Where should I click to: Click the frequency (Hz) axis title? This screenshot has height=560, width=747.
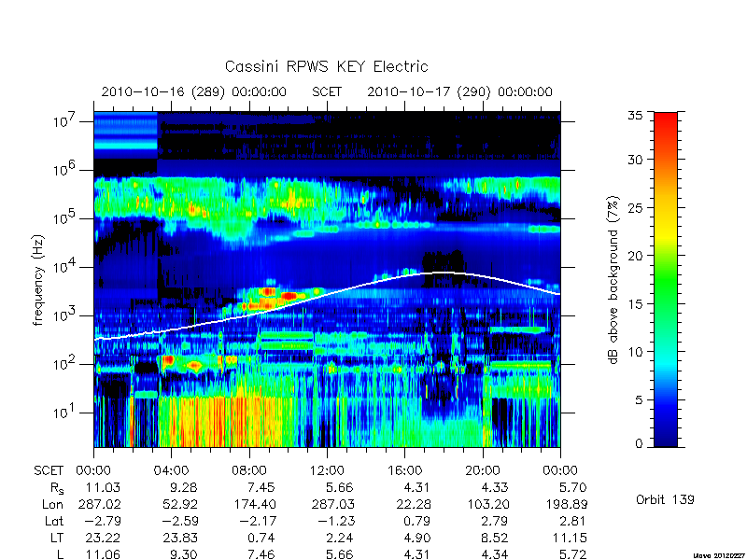coord(39,280)
